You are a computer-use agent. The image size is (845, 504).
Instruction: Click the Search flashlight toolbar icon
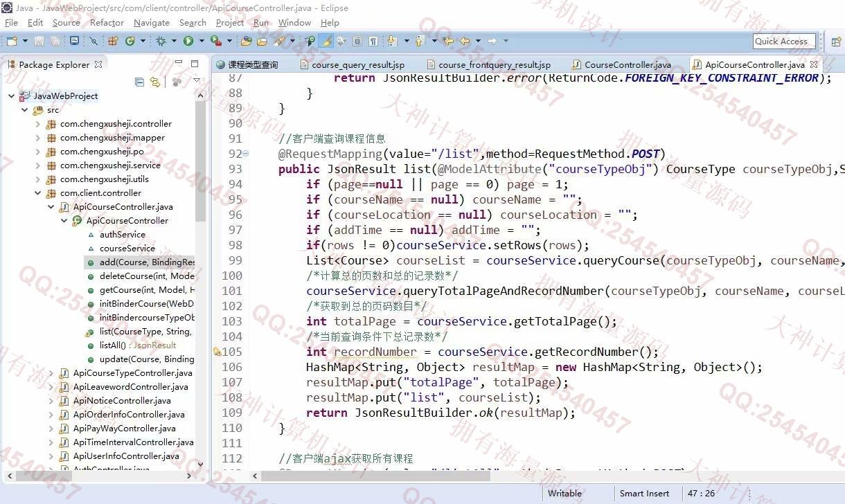pos(281,42)
